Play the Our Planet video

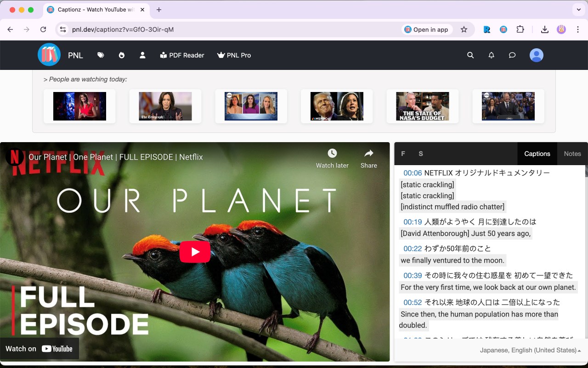coord(195,252)
